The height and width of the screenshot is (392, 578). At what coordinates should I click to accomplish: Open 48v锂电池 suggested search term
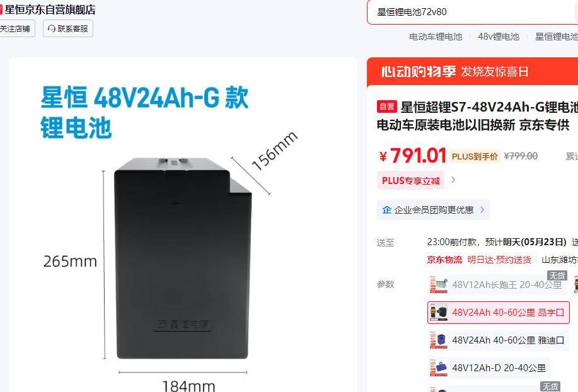[x=499, y=37]
